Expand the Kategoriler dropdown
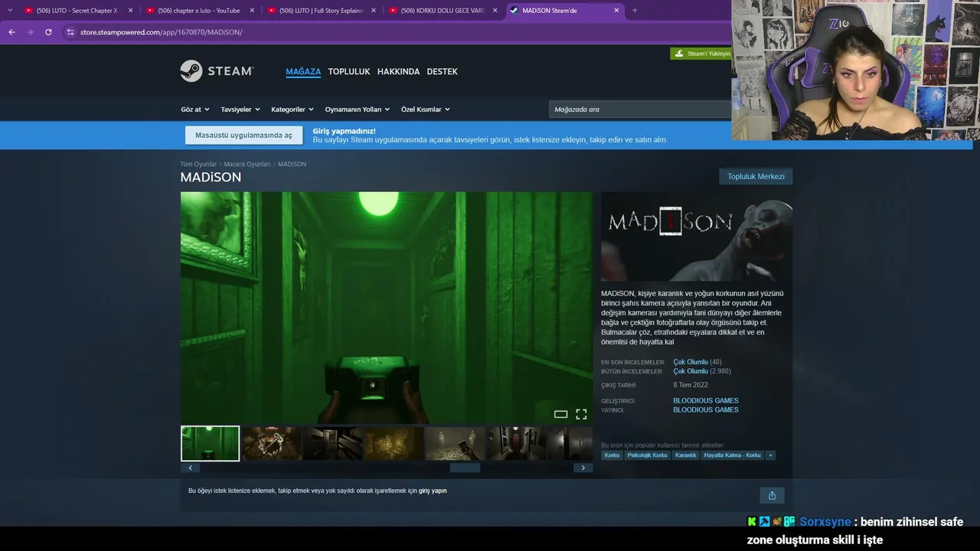This screenshot has height=551, width=980. coord(292,109)
